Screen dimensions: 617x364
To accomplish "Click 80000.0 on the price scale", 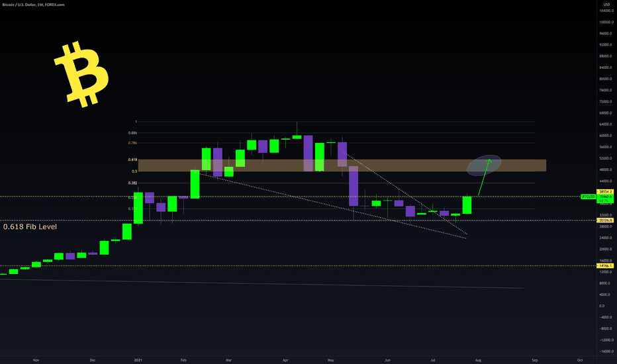I will click(606, 79).
